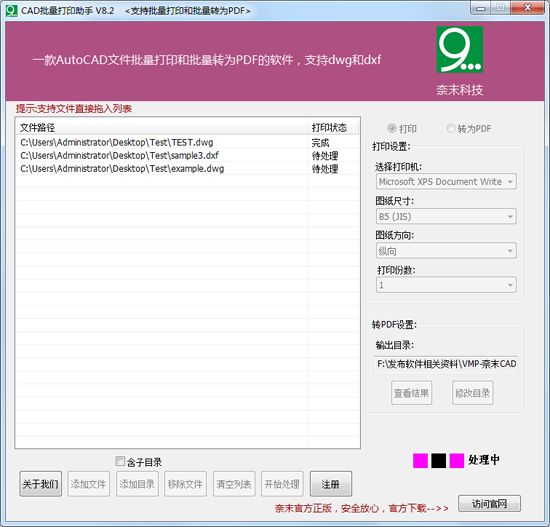Screen dimensions: 550x527
Task: Click the red 奈末官方正版 download notice
Action: [362, 508]
